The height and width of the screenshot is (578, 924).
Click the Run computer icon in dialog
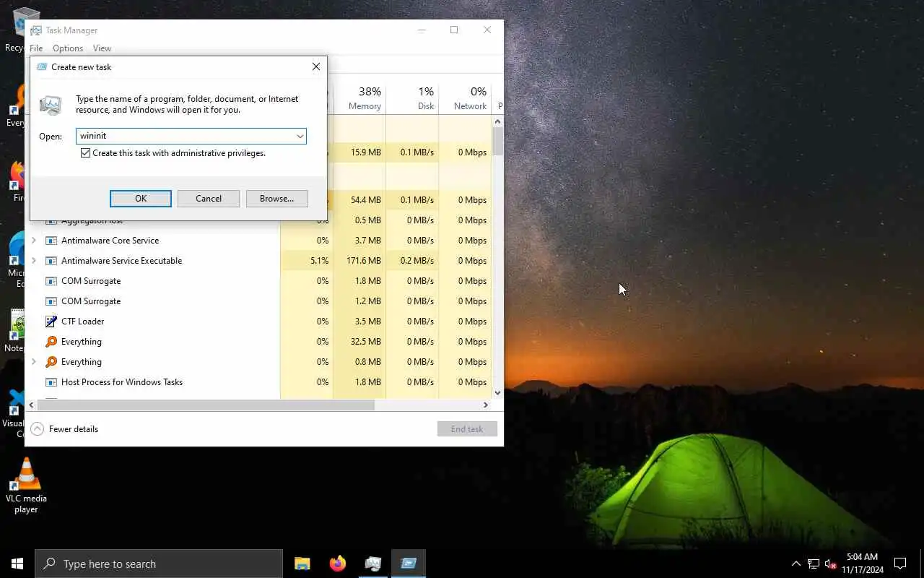(51, 105)
